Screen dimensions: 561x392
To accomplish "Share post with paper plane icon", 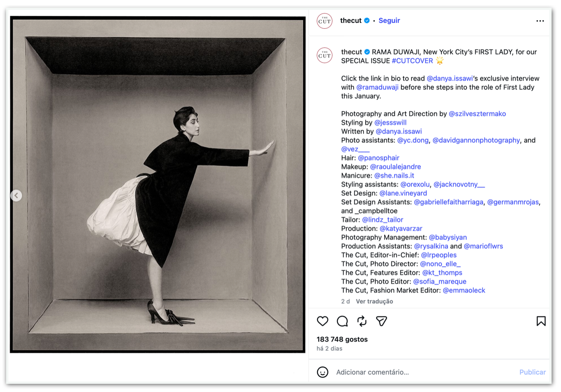I will 382,321.
